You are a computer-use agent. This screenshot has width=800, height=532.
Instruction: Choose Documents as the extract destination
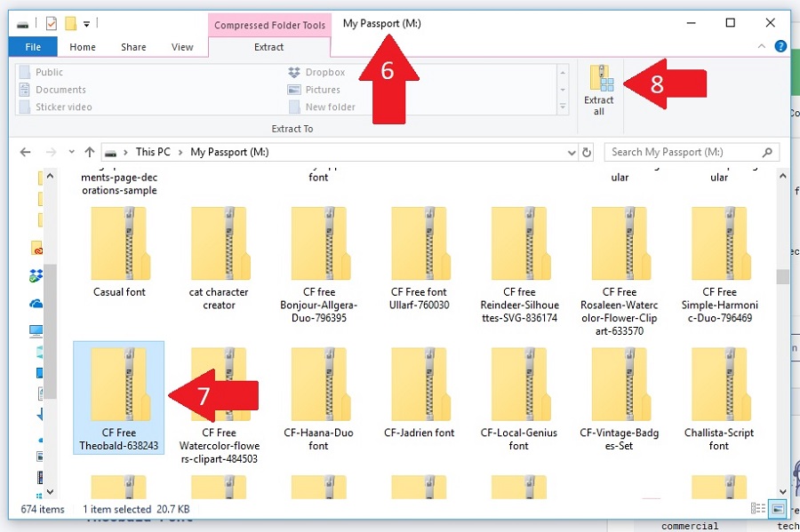click(x=60, y=90)
